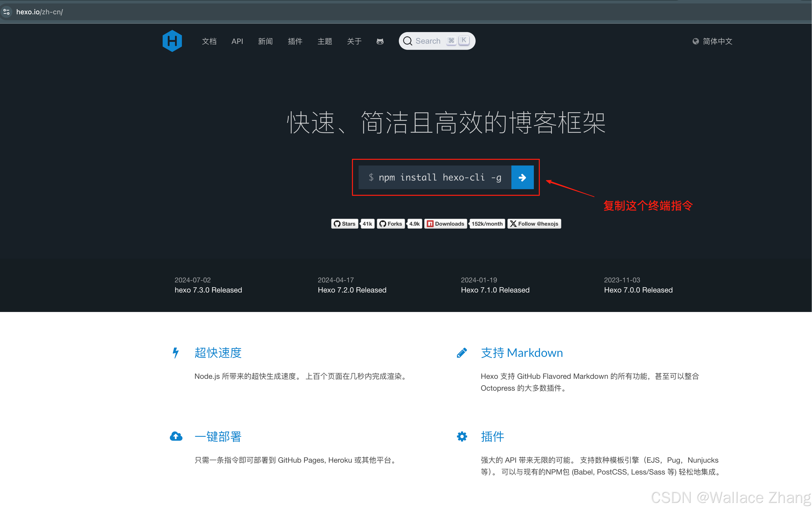Click the pencil Markdown icon

click(462, 353)
